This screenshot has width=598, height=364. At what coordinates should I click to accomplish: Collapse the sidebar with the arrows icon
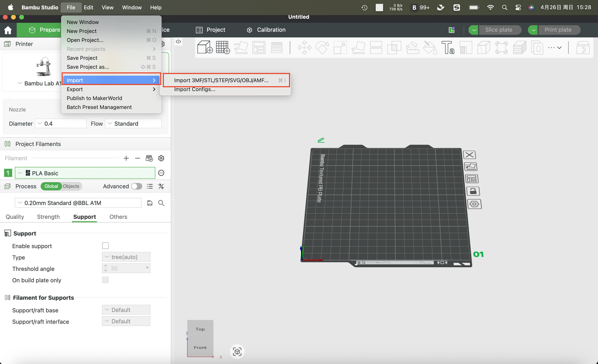(178, 41)
